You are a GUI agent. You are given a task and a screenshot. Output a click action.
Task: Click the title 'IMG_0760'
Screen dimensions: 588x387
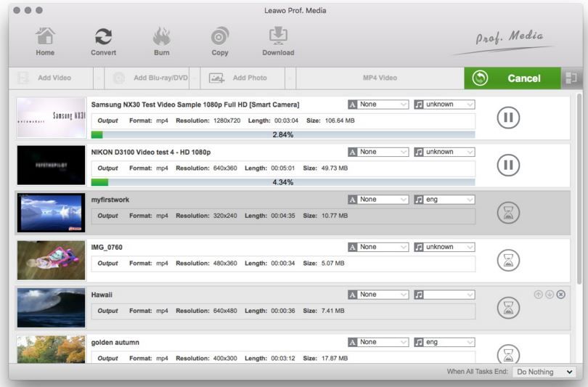coord(107,247)
